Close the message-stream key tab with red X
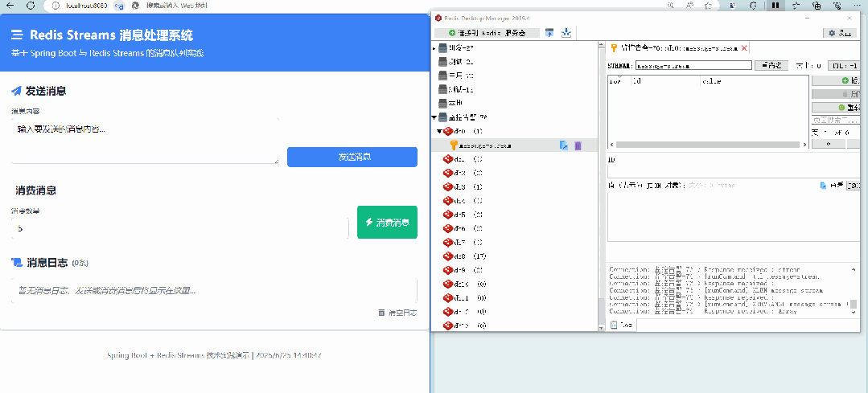 tap(744, 48)
